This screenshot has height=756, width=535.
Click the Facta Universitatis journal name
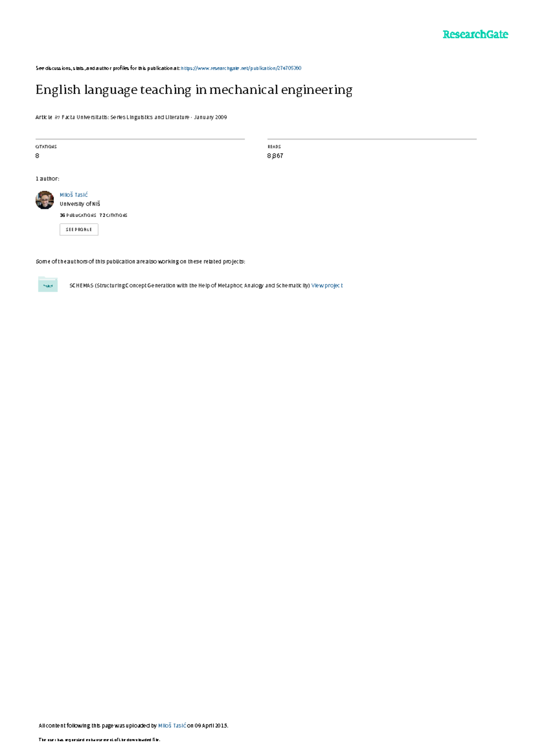pyautogui.click(x=125, y=117)
